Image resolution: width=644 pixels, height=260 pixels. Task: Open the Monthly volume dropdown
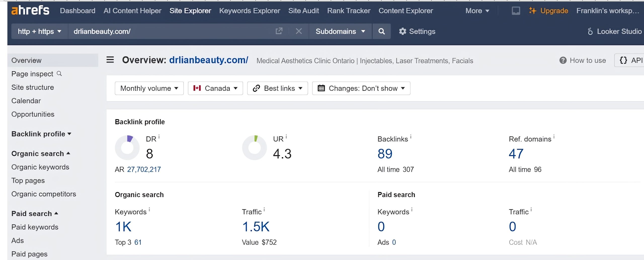[149, 88]
